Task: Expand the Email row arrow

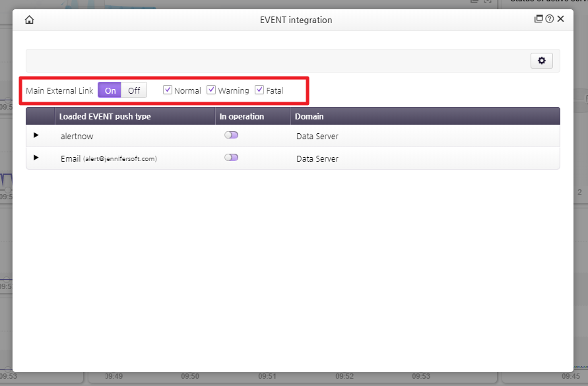Action: [36, 158]
